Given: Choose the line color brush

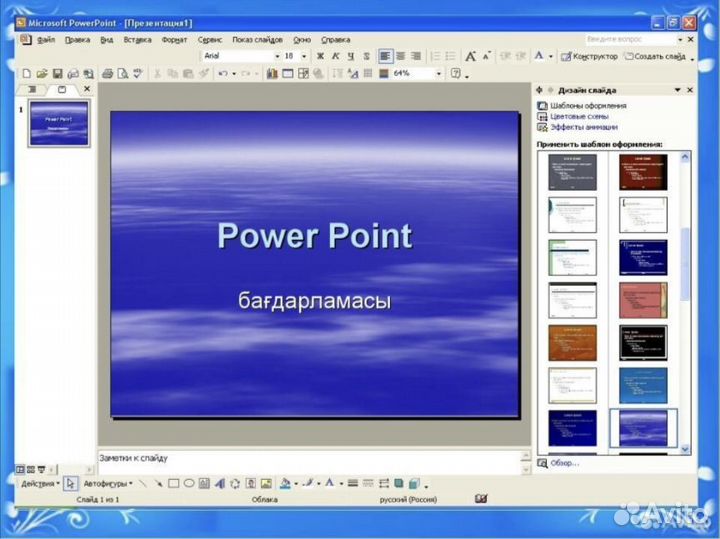Looking at the screenshot, I should (x=308, y=483).
